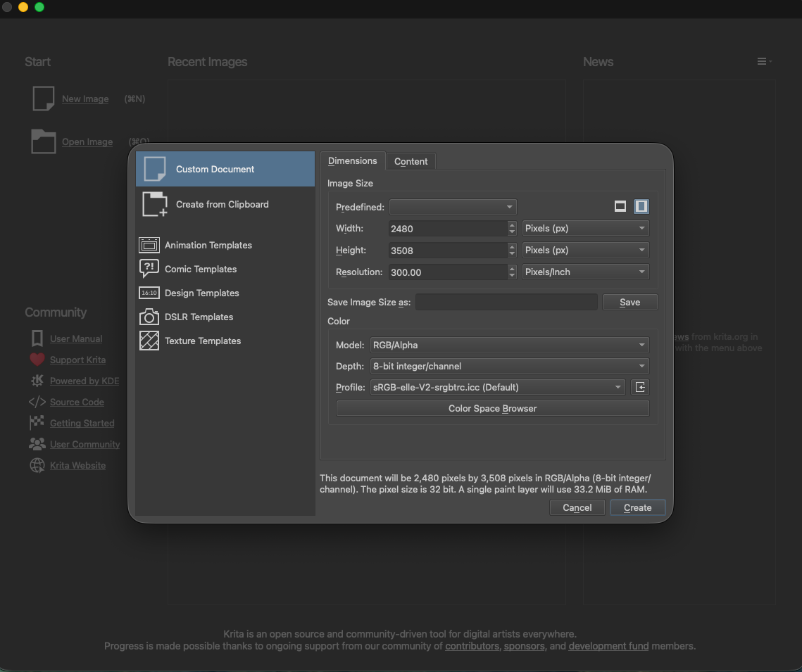Open the User Manual link
Image resolution: width=802 pixels, height=672 pixels.
(x=76, y=338)
